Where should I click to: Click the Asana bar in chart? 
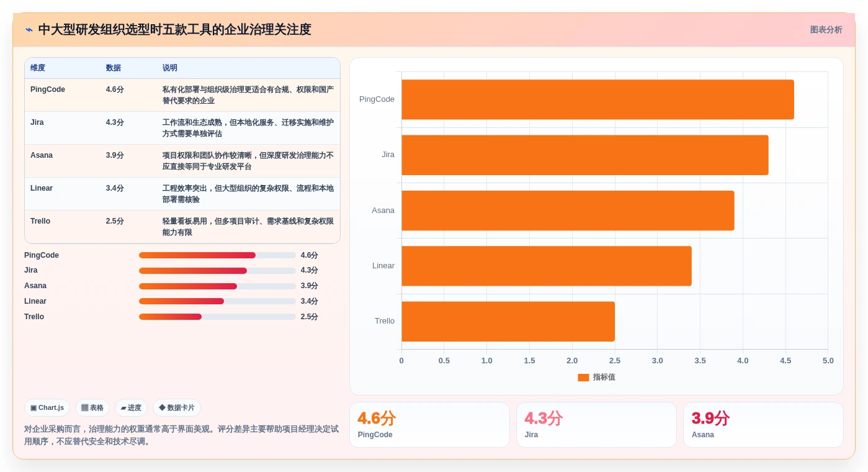point(568,211)
